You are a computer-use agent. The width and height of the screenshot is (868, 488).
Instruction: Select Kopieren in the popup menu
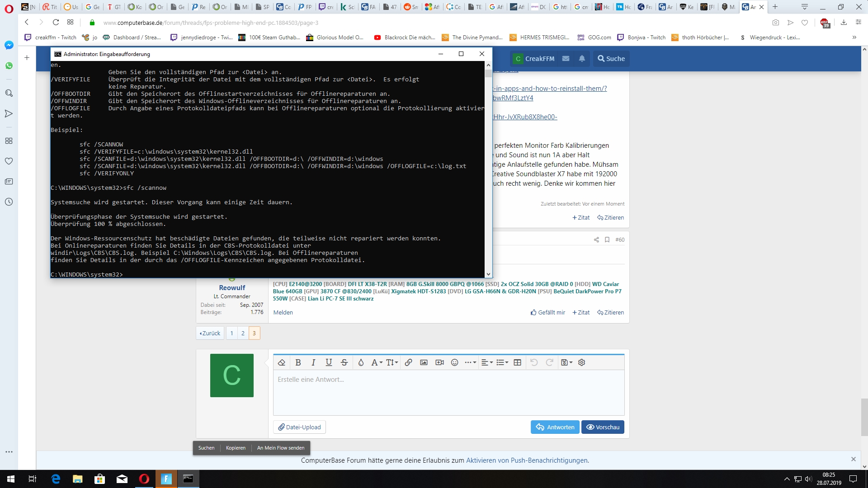coord(236,448)
